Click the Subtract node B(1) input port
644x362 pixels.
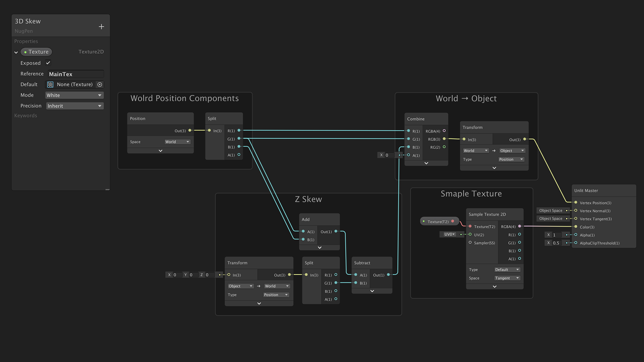click(356, 283)
